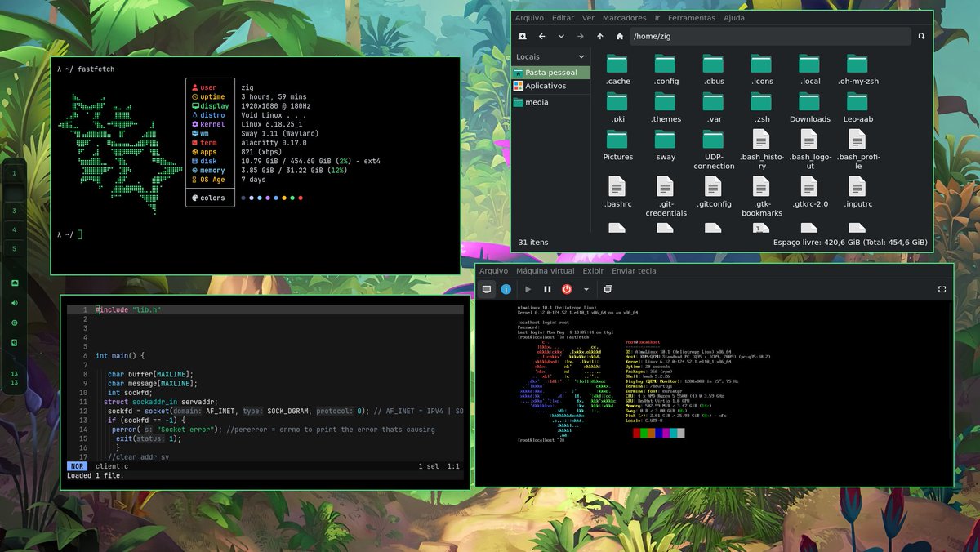Click the VM run play button
The height and width of the screenshot is (552, 980).
tap(528, 289)
